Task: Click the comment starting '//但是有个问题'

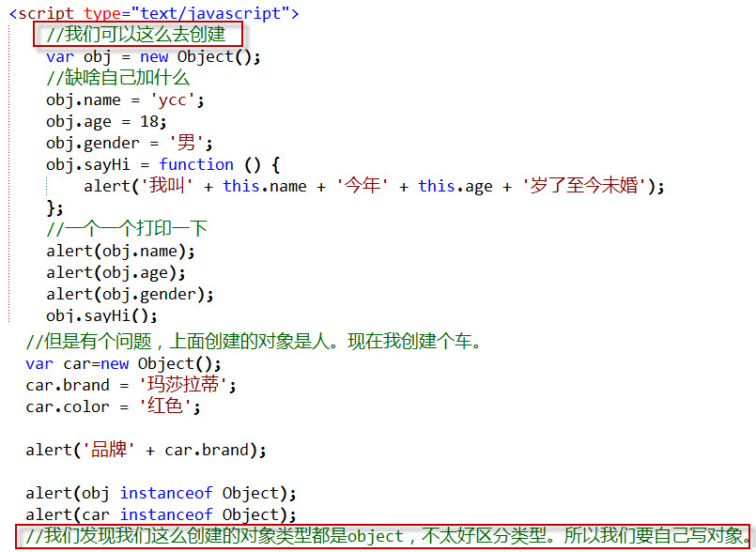Action: (254, 342)
